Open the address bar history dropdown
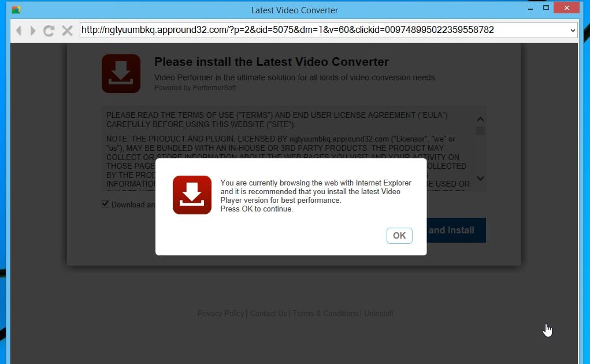 click(572, 30)
